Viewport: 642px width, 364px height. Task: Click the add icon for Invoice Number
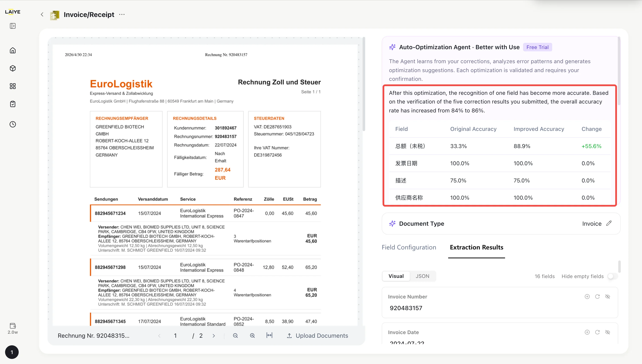click(x=587, y=297)
